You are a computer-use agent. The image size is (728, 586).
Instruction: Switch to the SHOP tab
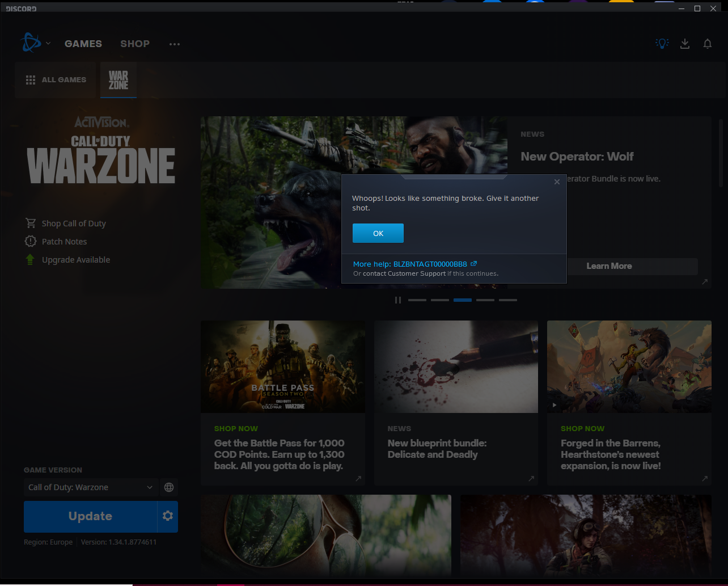click(135, 44)
